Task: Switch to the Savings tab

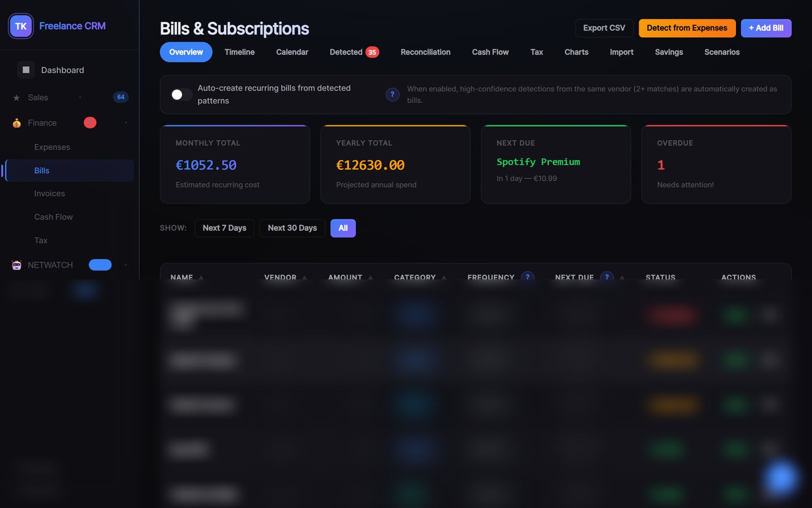Action: (x=669, y=52)
